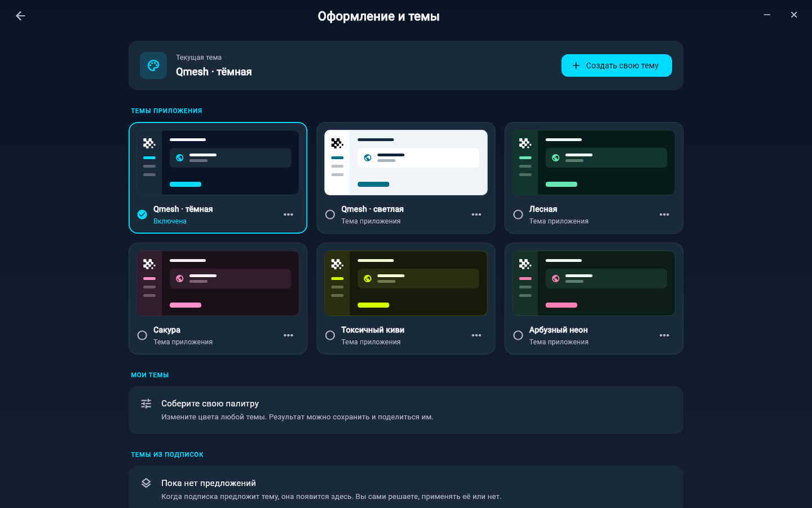Open three-dot menu for Лесная theme
This screenshot has height=508, width=812.
[664, 214]
